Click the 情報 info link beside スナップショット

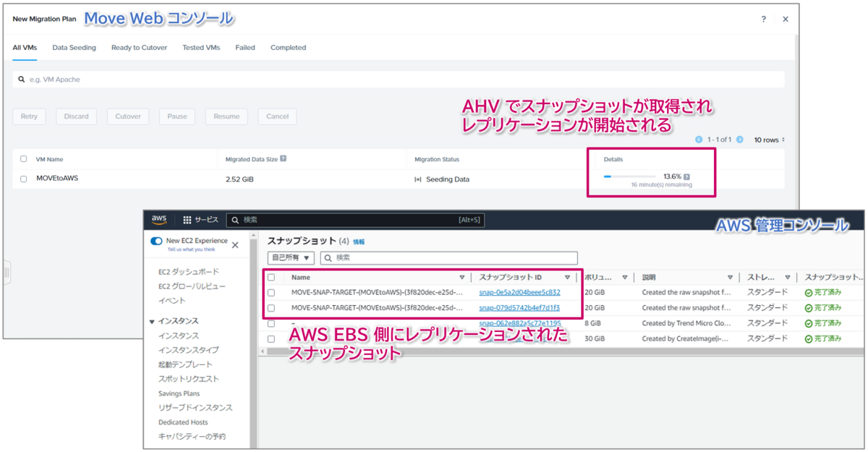(359, 242)
